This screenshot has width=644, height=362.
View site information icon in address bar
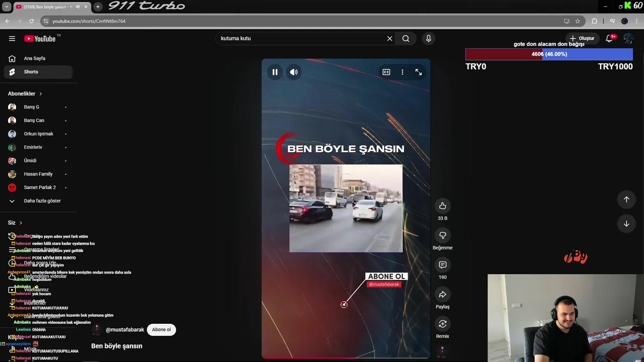(x=46, y=21)
